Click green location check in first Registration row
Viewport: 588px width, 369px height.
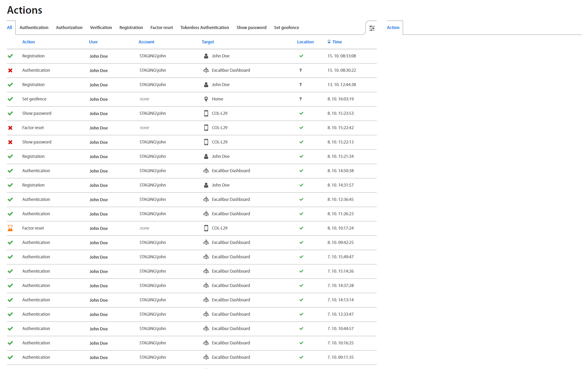301,56
